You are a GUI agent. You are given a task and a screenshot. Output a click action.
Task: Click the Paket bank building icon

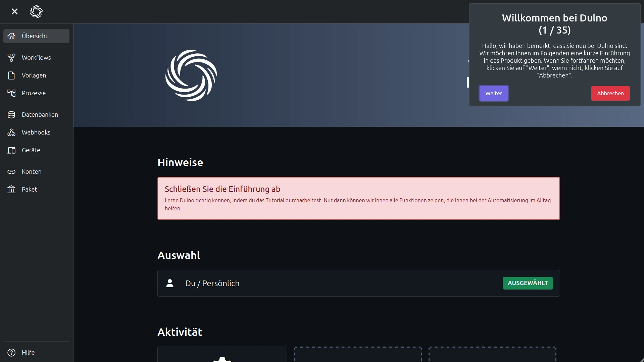(x=11, y=190)
